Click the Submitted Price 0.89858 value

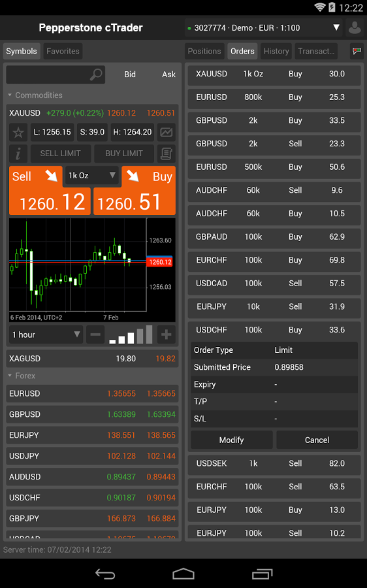[x=289, y=367]
